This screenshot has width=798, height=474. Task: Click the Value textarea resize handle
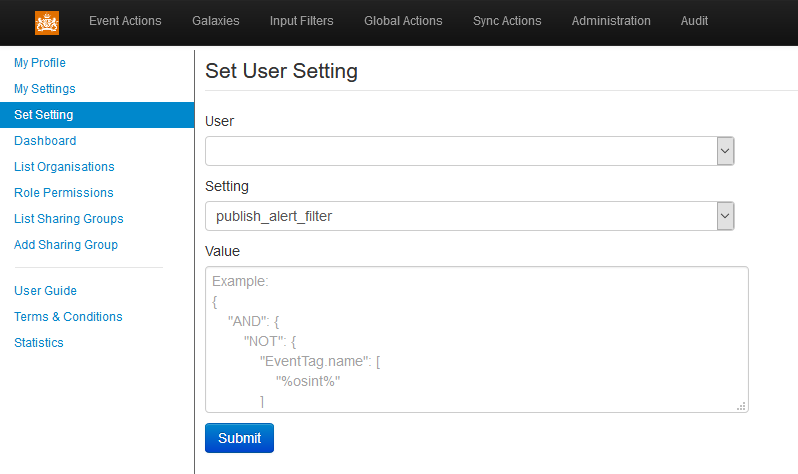[x=742, y=406]
